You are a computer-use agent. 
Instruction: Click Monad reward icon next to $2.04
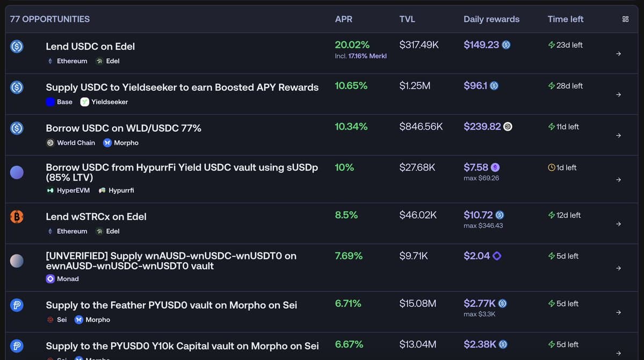click(496, 256)
